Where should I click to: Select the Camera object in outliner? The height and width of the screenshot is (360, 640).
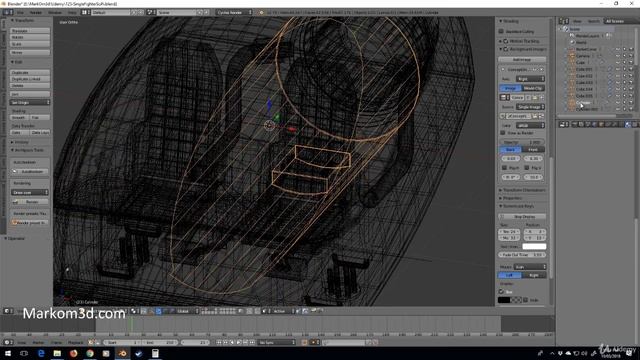click(x=584, y=56)
